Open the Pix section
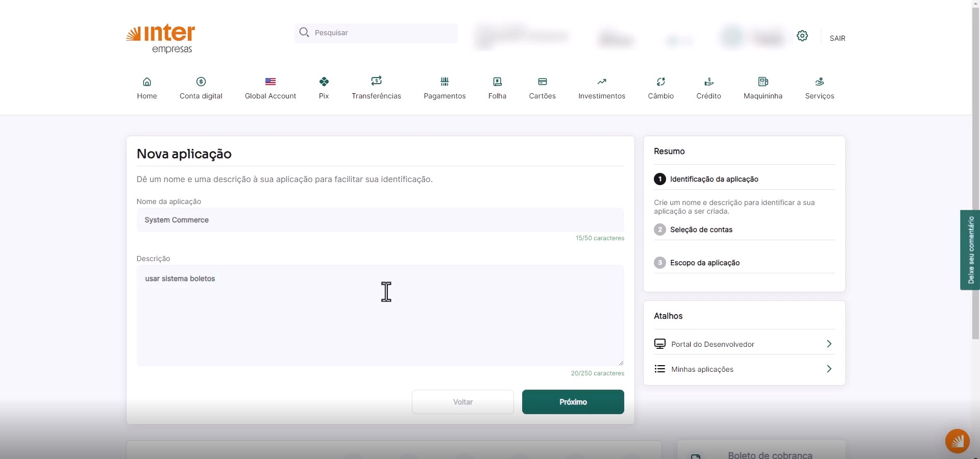 point(324,88)
